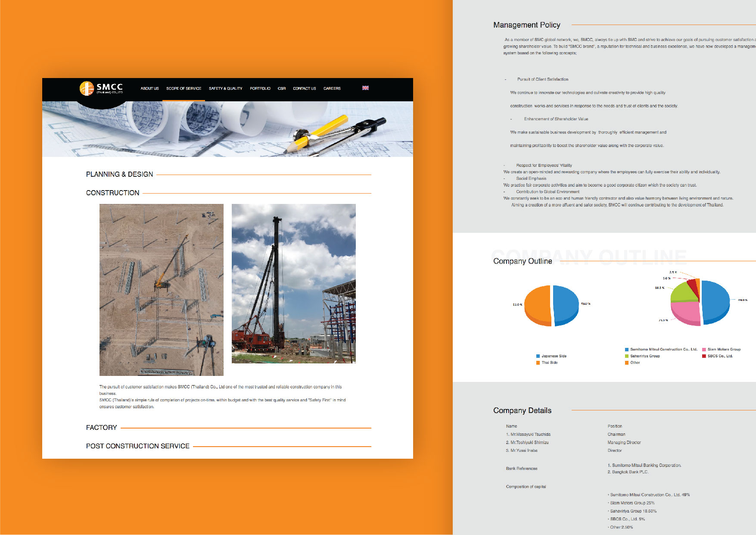
Task: Click the Other legend label in the right chart
Action: pos(635,363)
